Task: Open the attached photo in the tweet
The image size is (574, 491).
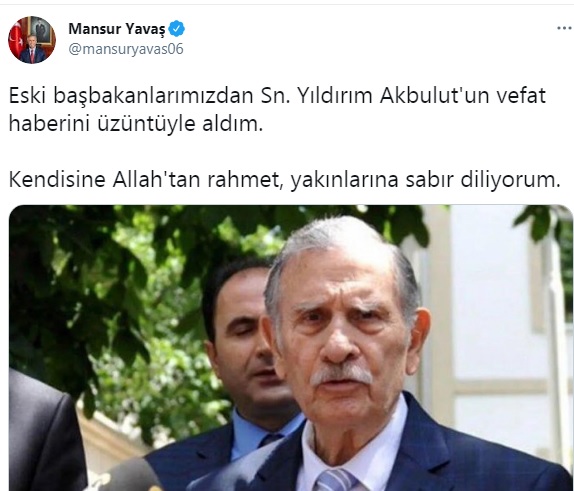Action: 291,348
